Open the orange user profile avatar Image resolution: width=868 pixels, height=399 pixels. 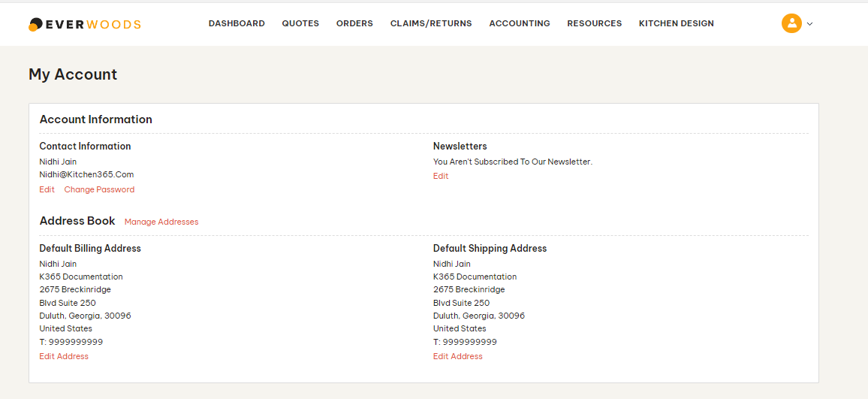791,23
